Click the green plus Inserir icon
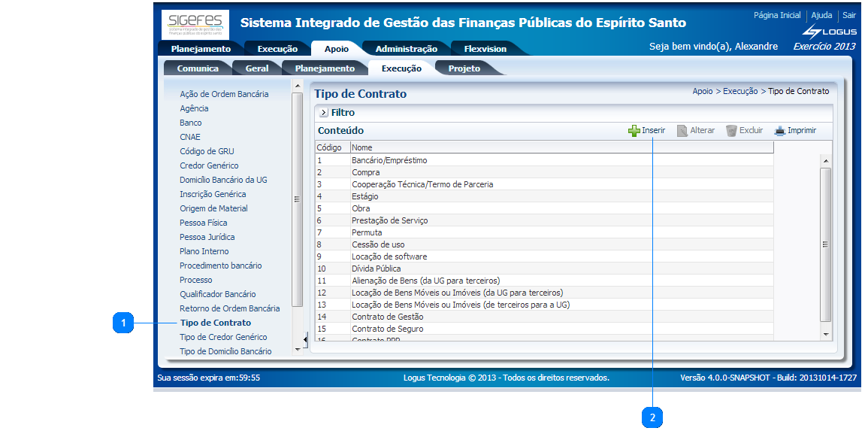This screenshot has height=434, width=868. [x=634, y=131]
